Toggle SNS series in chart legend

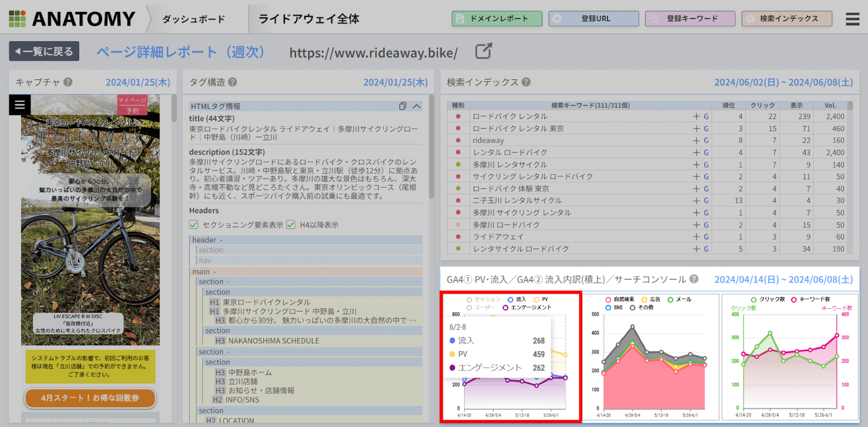coord(614,308)
